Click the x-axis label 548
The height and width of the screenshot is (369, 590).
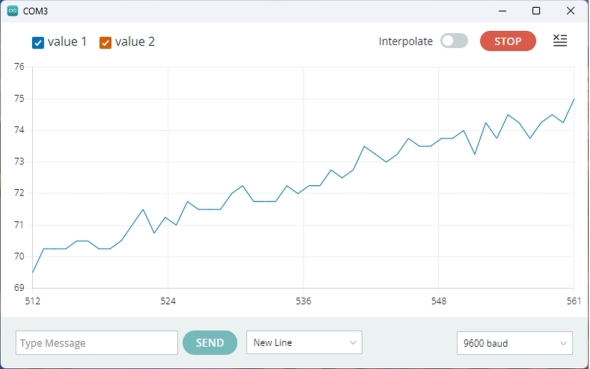[x=439, y=301]
